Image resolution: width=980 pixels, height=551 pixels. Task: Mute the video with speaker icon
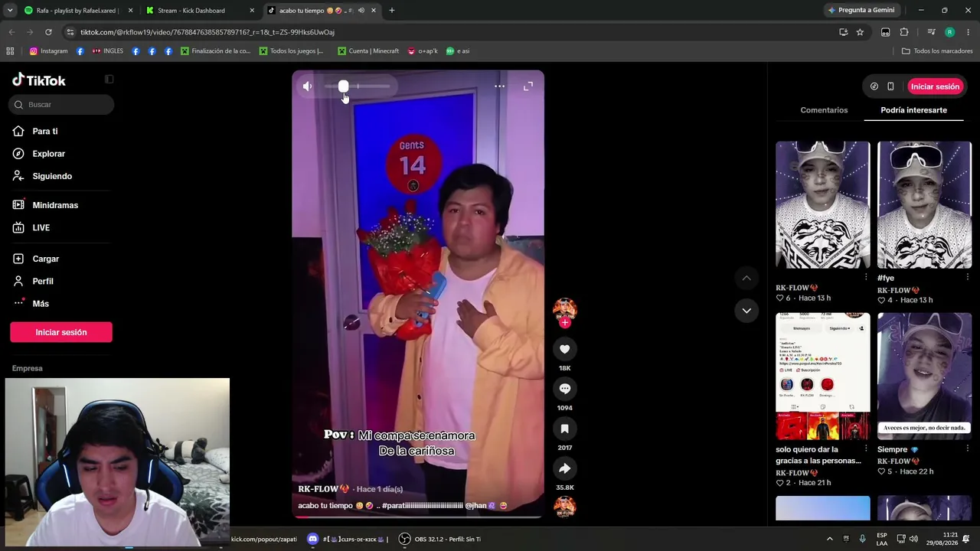[x=307, y=86]
